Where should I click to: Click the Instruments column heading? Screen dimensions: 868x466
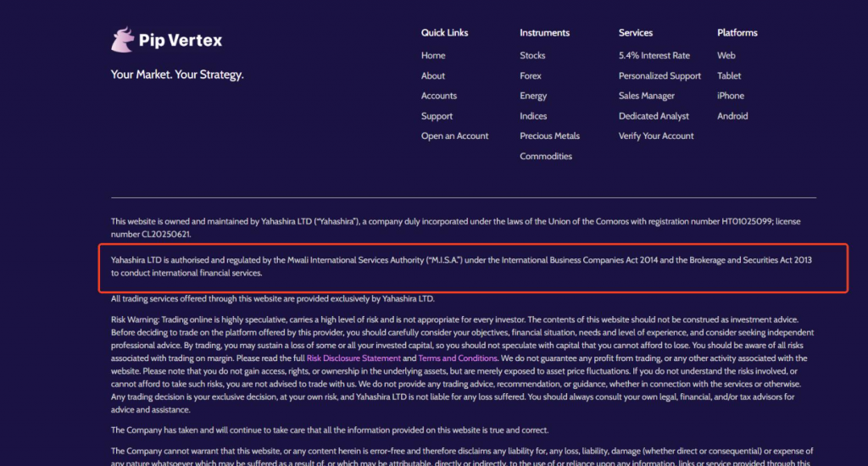544,33
